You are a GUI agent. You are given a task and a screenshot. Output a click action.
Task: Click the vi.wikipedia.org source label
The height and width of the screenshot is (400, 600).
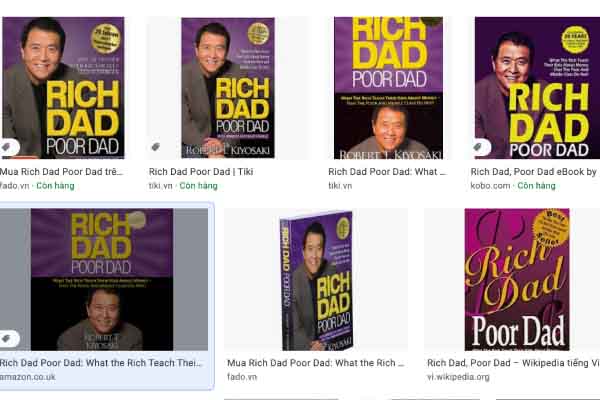[458, 377]
